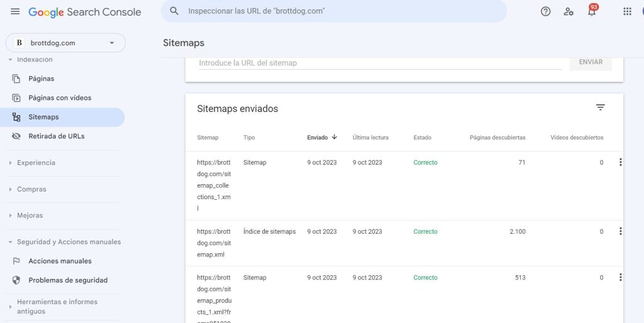The height and width of the screenshot is (323, 644).
Task: Focus the Introduce la URL del sitemap field
Action: pos(380,63)
